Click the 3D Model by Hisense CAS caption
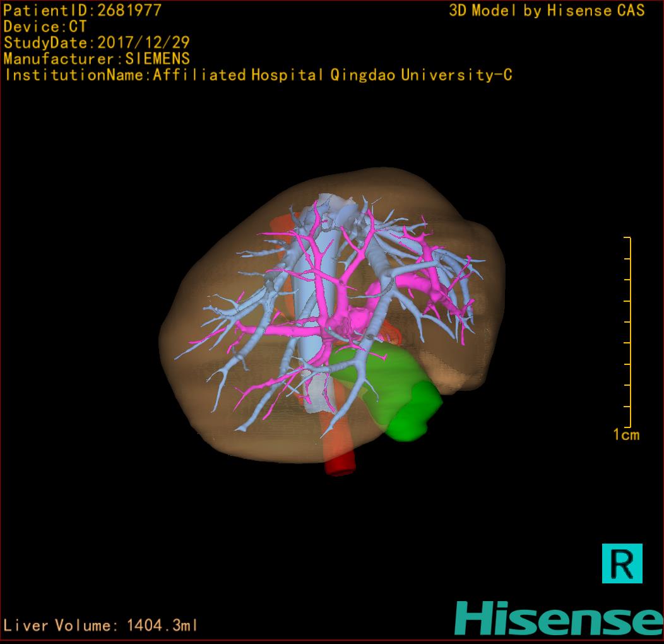This screenshot has width=664, height=644. coord(547,10)
